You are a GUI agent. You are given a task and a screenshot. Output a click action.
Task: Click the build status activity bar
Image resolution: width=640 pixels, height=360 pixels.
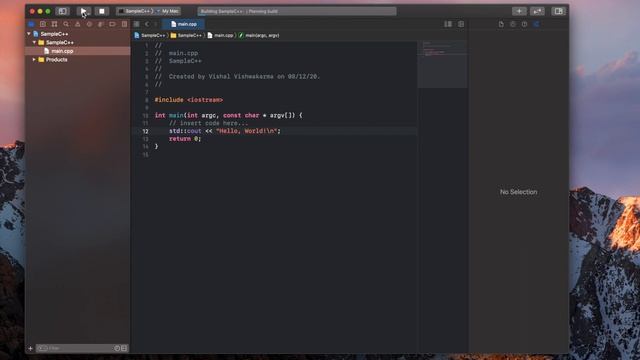297,11
